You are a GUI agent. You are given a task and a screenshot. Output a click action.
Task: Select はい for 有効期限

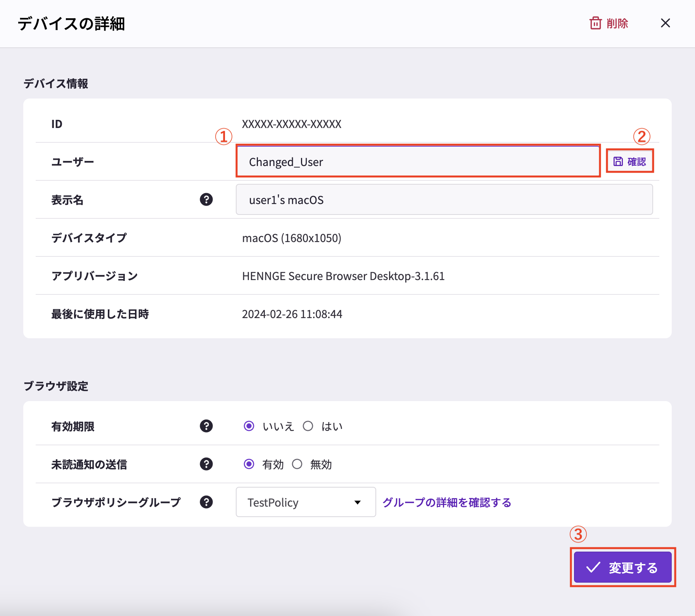[308, 426]
